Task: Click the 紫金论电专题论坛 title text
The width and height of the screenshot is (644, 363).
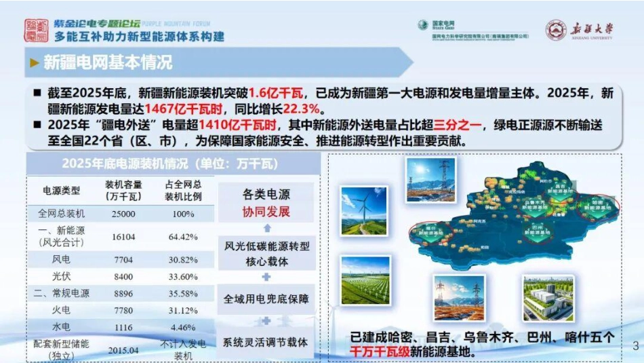Action: (x=97, y=24)
